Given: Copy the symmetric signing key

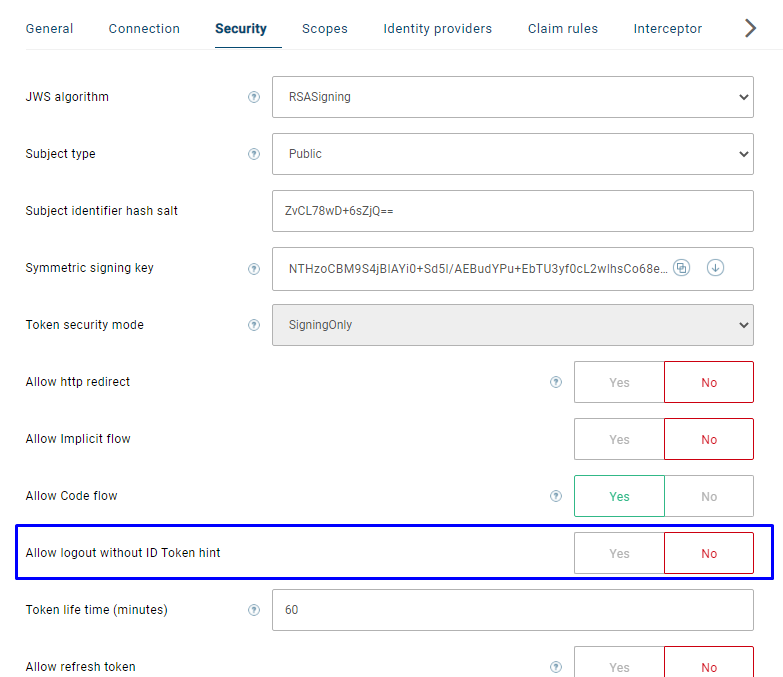Looking at the screenshot, I should coord(682,268).
